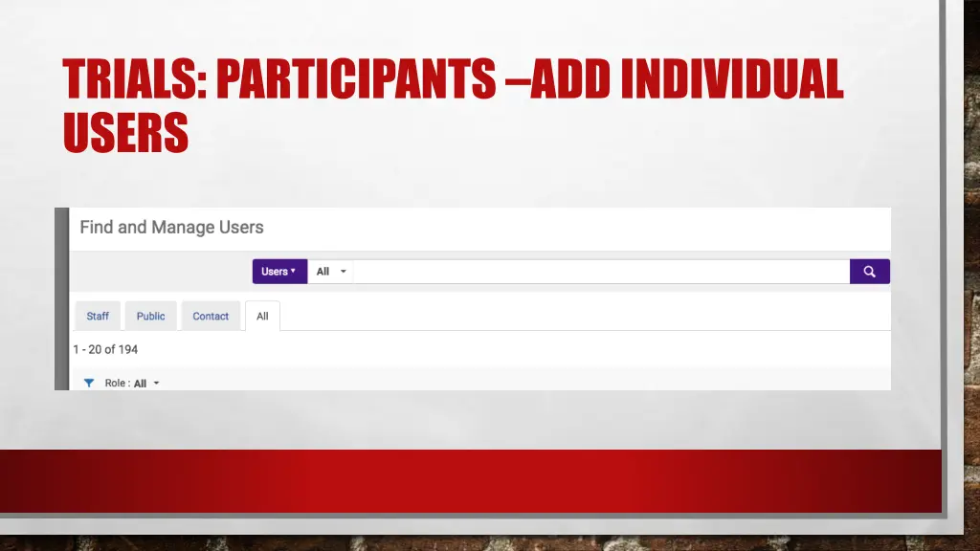Viewport: 980px width, 551px height.
Task: Switch to the Public tab
Action: 150,316
